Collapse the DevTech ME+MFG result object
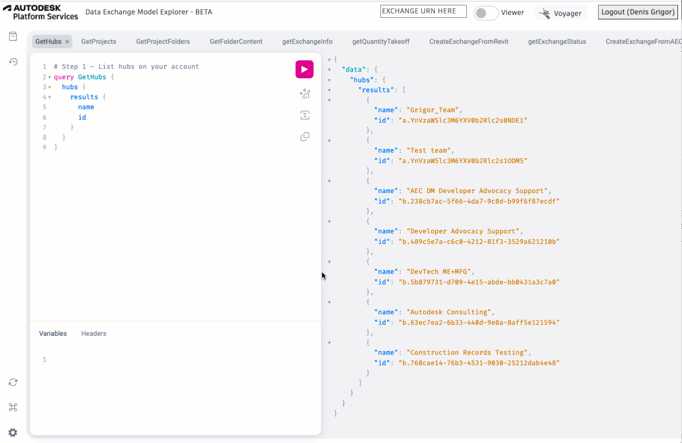 click(x=329, y=262)
